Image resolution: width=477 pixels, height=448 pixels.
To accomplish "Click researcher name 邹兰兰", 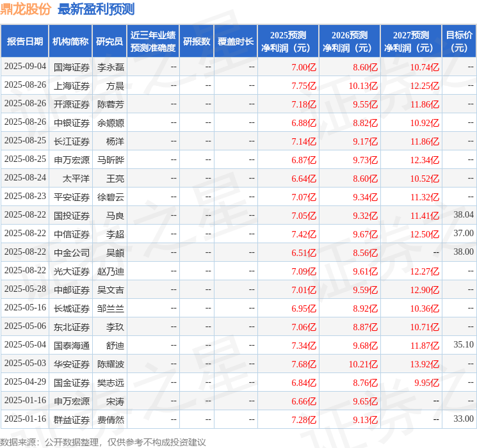I will [x=111, y=308].
